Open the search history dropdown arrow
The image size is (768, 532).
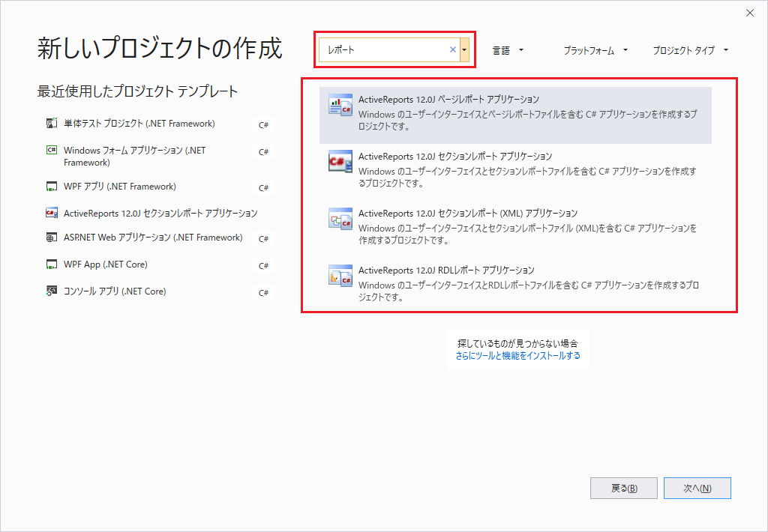tap(464, 49)
